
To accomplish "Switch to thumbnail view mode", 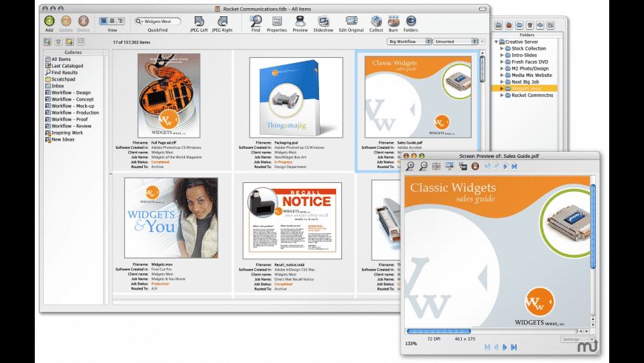I will [104, 21].
